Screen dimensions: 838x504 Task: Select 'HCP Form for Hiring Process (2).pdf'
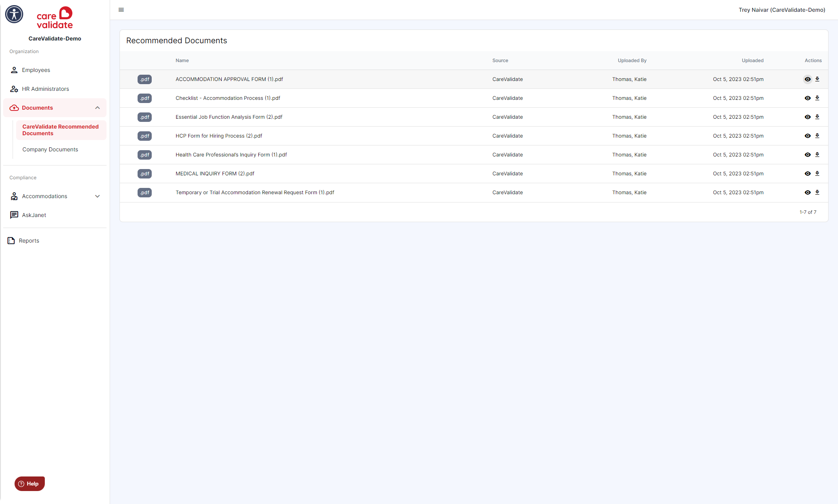point(219,136)
